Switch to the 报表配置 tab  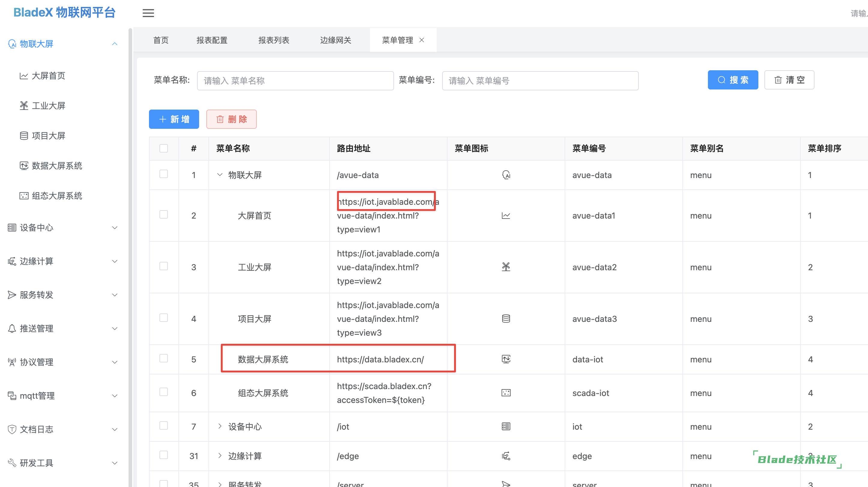click(212, 40)
